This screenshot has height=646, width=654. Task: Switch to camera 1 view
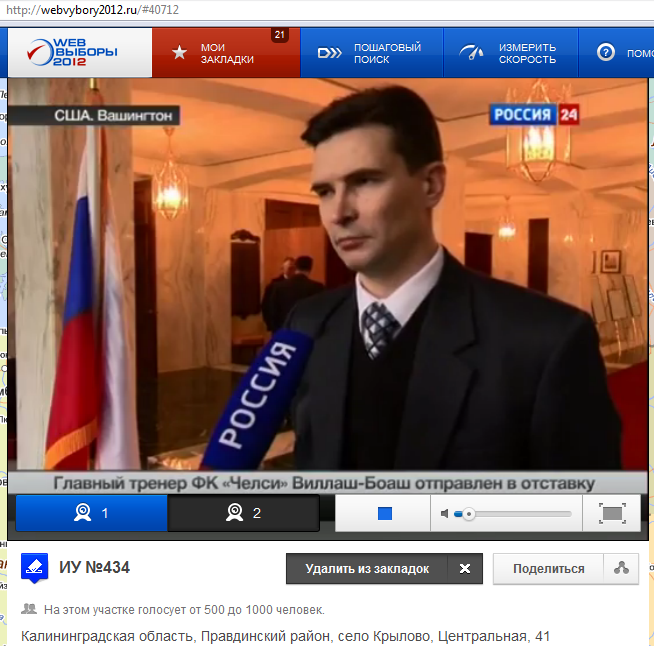[91, 513]
